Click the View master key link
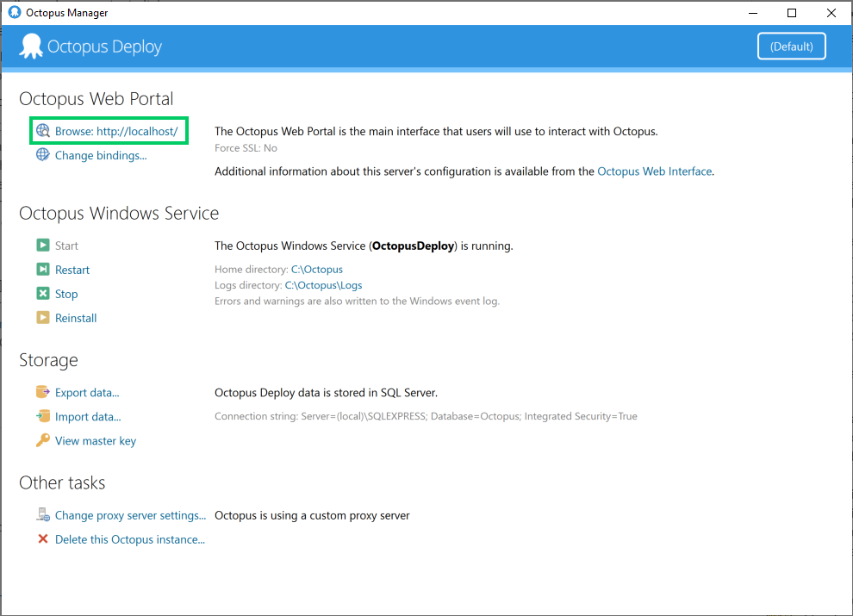Image resolution: width=853 pixels, height=616 pixels. tap(96, 441)
